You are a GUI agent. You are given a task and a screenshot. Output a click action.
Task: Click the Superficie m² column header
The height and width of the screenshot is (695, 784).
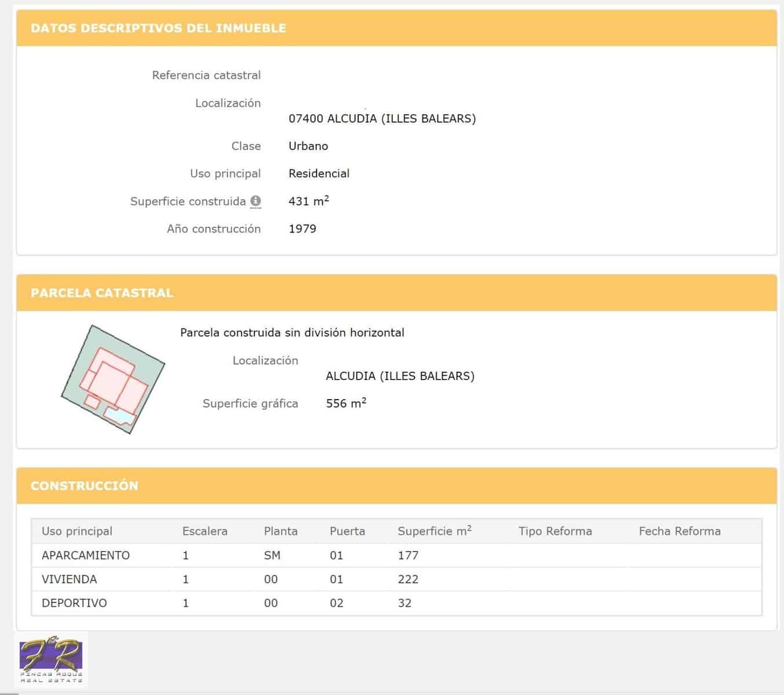tap(434, 531)
